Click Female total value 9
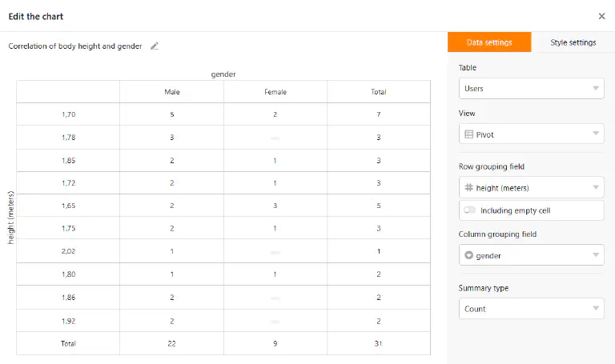The height and width of the screenshot is (364, 615). coord(275,344)
